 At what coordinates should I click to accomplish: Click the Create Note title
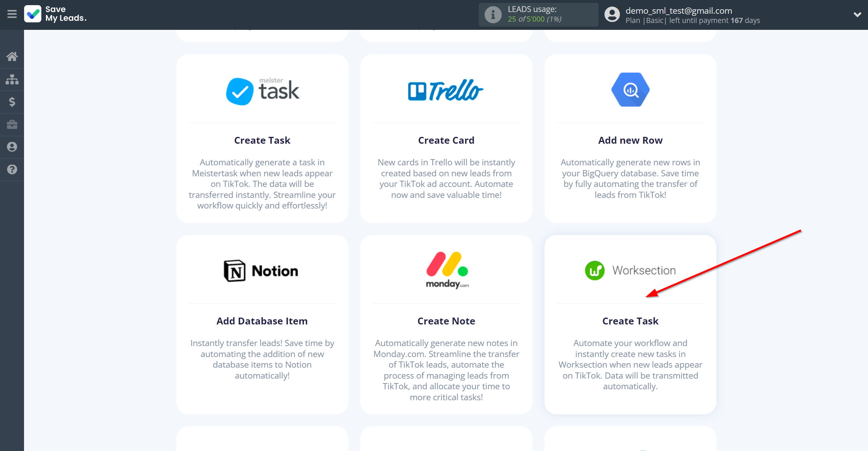pos(446,321)
